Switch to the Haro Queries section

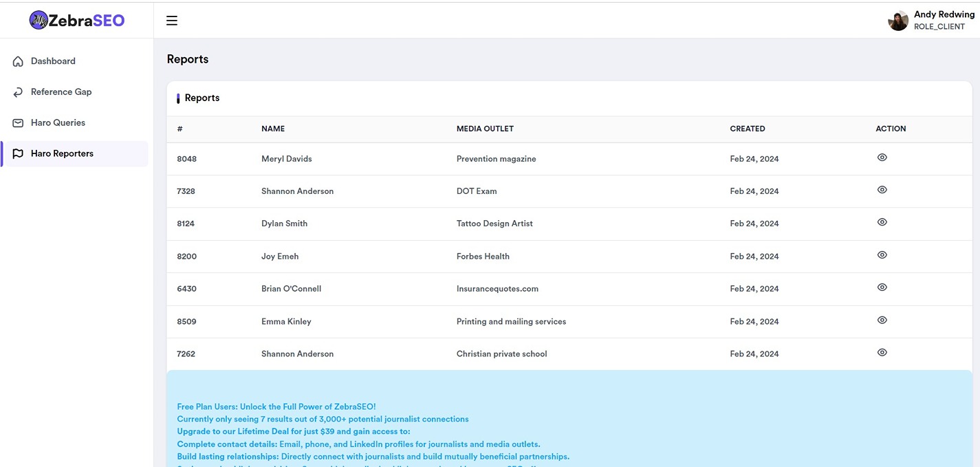click(x=57, y=122)
